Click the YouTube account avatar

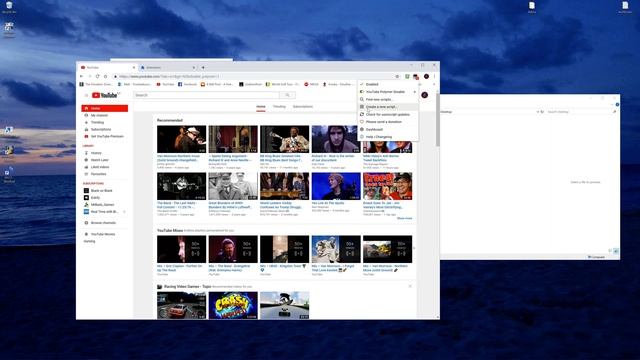coord(424,95)
